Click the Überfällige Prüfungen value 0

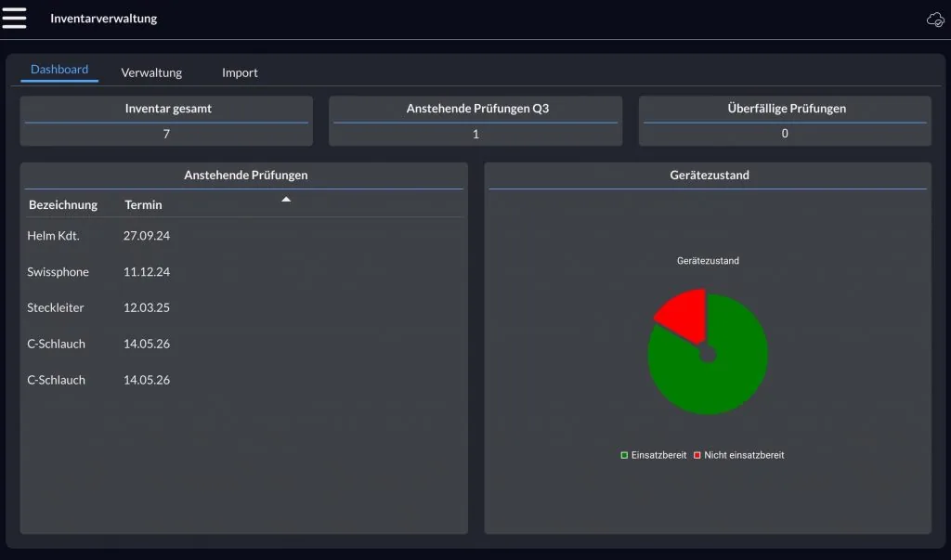pos(785,134)
